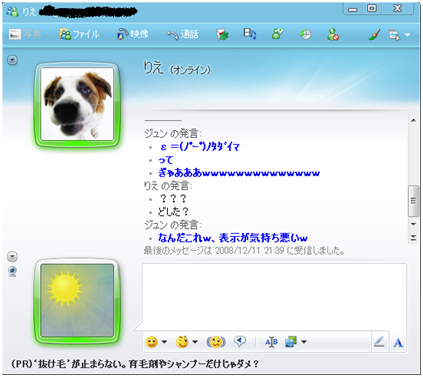Open the wink selection dropdown arrow

click(x=195, y=342)
